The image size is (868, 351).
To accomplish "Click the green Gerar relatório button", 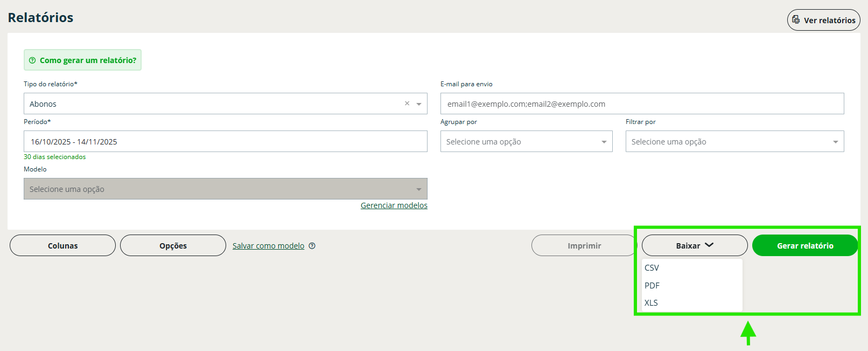I will click(804, 246).
